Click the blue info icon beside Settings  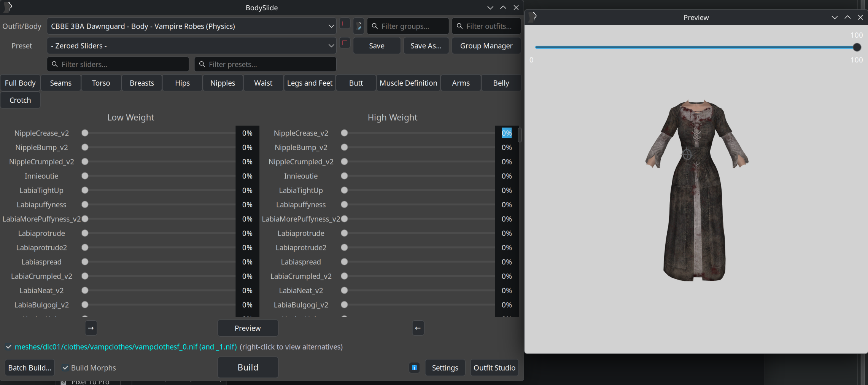click(x=414, y=367)
